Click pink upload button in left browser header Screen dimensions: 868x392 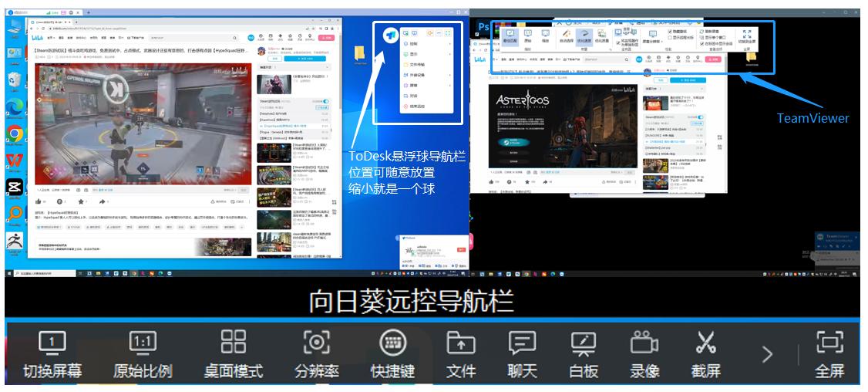(327, 38)
